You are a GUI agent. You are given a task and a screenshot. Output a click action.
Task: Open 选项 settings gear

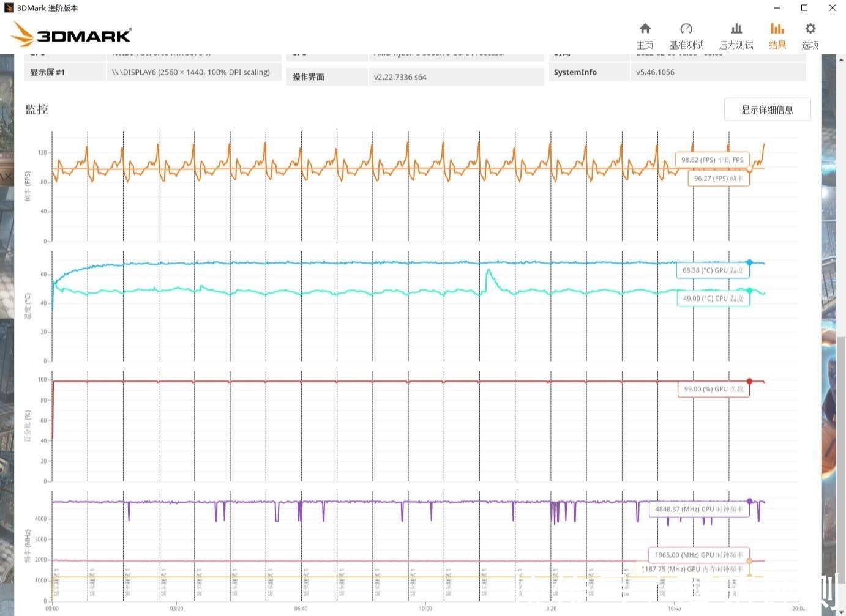pos(810,36)
